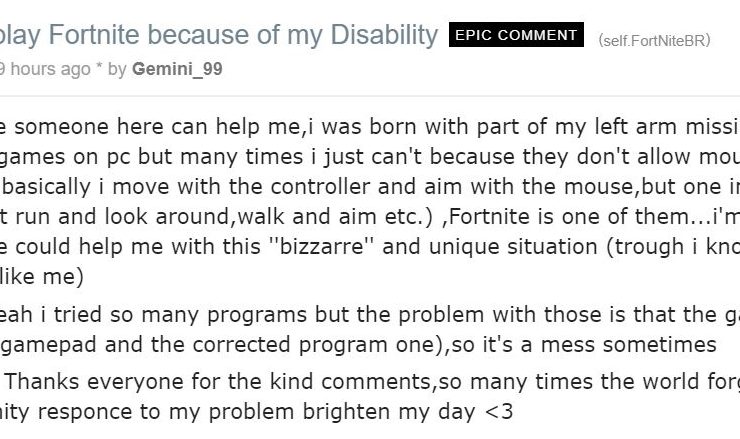
Task: Click the text 'games on pc but many times'
Action: tap(151, 157)
